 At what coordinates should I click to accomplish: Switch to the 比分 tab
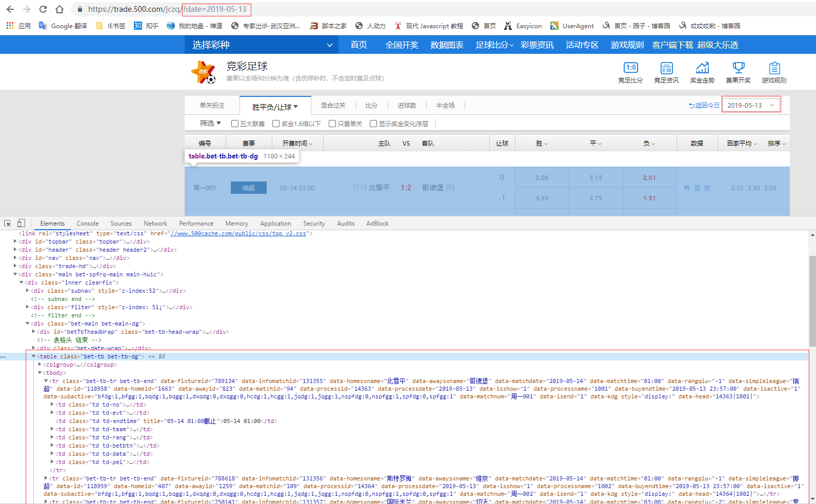pos(371,106)
